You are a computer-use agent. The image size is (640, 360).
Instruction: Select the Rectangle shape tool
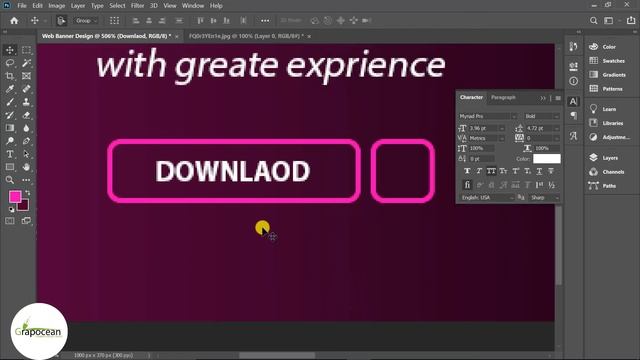10,167
